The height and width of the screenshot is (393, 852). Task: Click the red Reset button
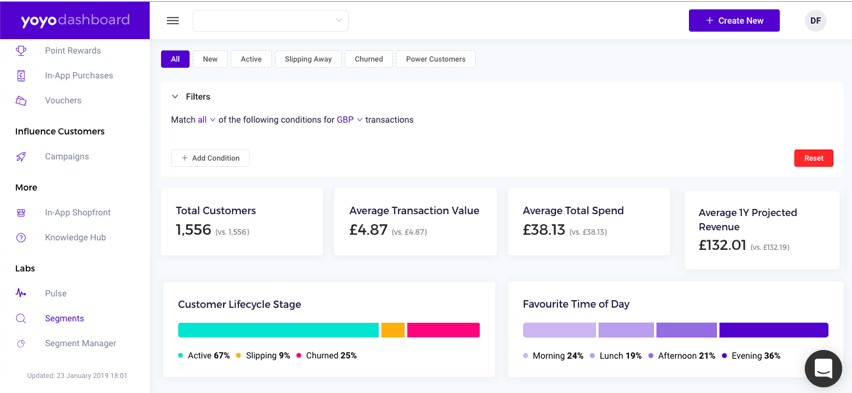813,158
